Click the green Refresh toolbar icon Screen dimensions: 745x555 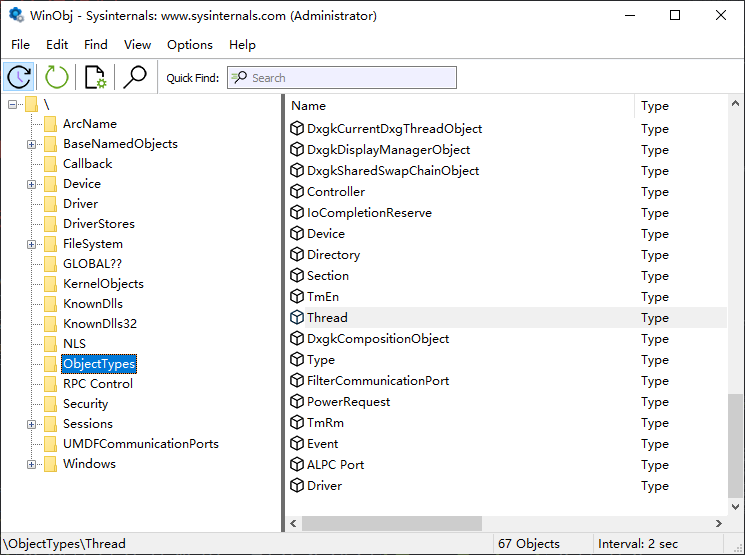click(x=57, y=77)
